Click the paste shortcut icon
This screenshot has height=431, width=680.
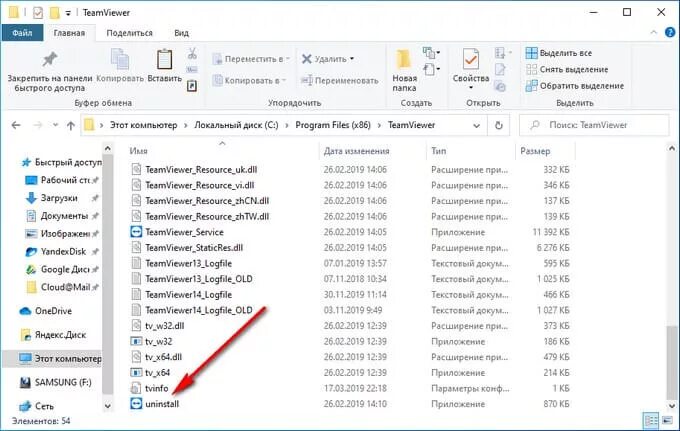[x=192, y=86]
